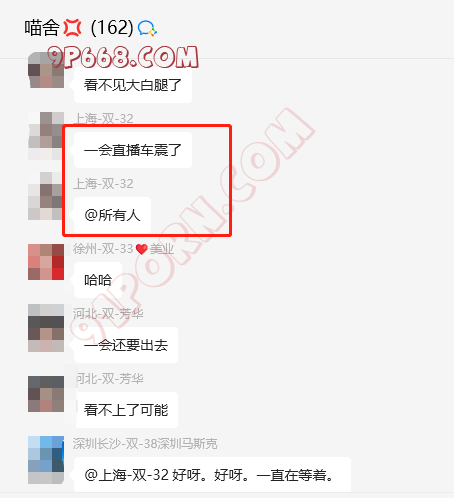This screenshot has height=498, width=454.
Task: Click avatar beside 看不见大白腿了 message
Action: click(x=46, y=70)
